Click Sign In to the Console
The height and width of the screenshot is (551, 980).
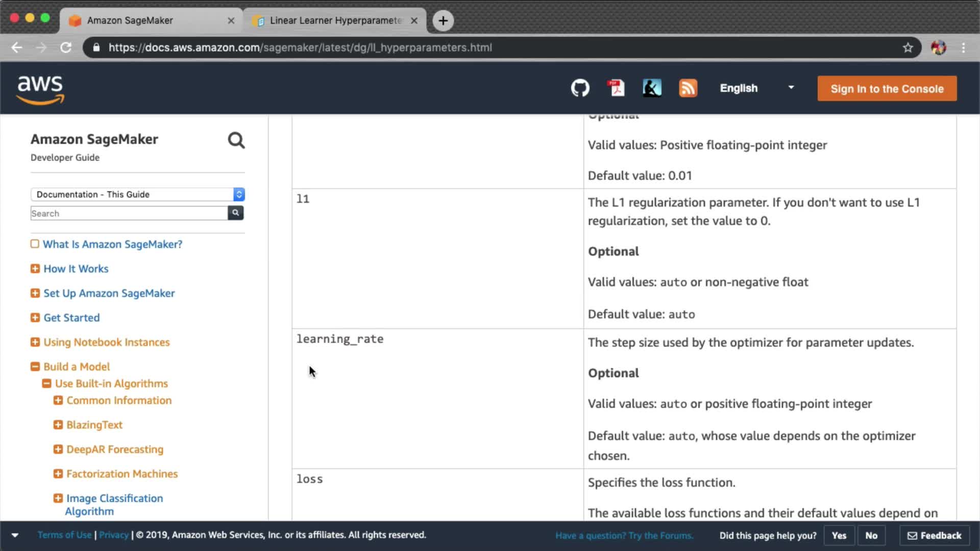(x=887, y=89)
